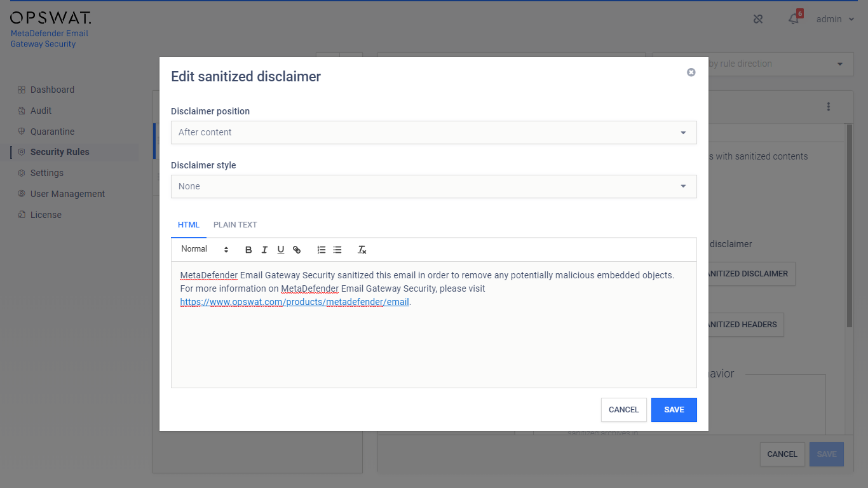The height and width of the screenshot is (488, 868).
Task: Click the MetaDefender Email Gateway Security title
Action: pyautogui.click(x=50, y=39)
